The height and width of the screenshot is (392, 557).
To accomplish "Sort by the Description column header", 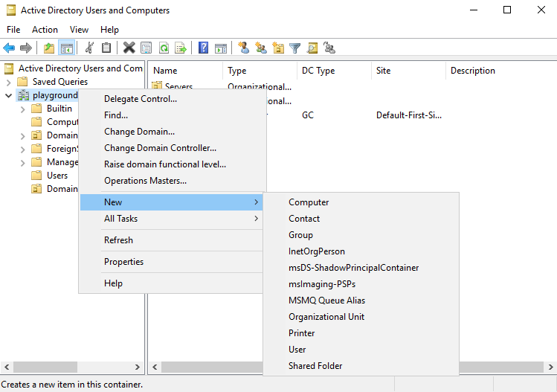I will (501, 71).
